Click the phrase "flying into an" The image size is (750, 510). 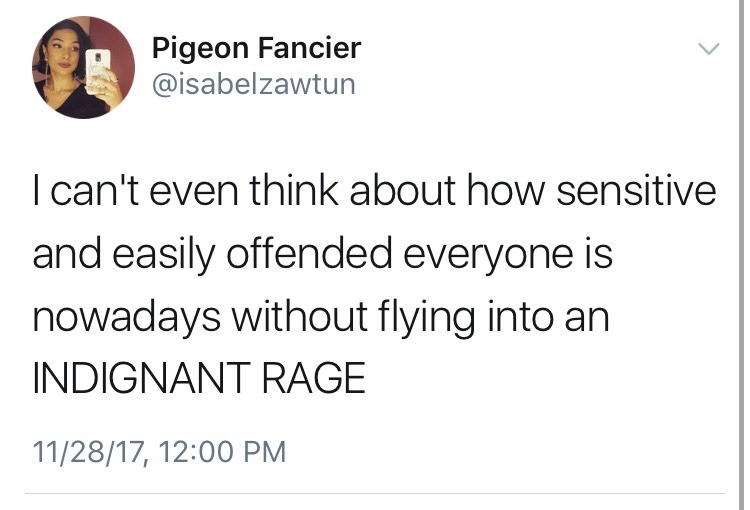point(496,317)
